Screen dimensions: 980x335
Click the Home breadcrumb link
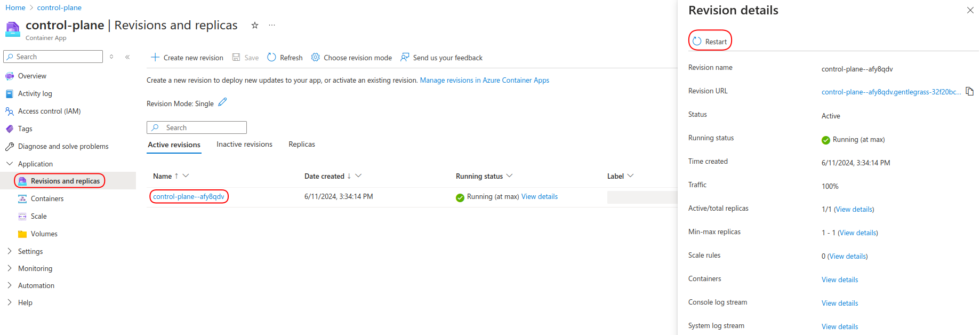pos(15,7)
